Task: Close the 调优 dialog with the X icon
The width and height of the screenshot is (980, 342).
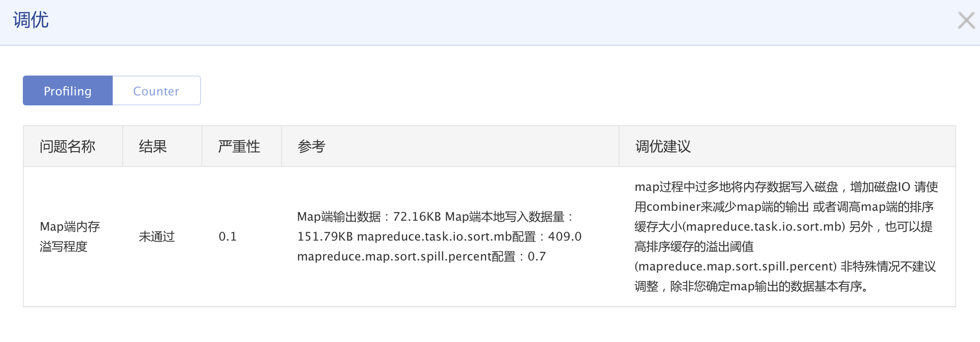Action: [x=966, y=20]
